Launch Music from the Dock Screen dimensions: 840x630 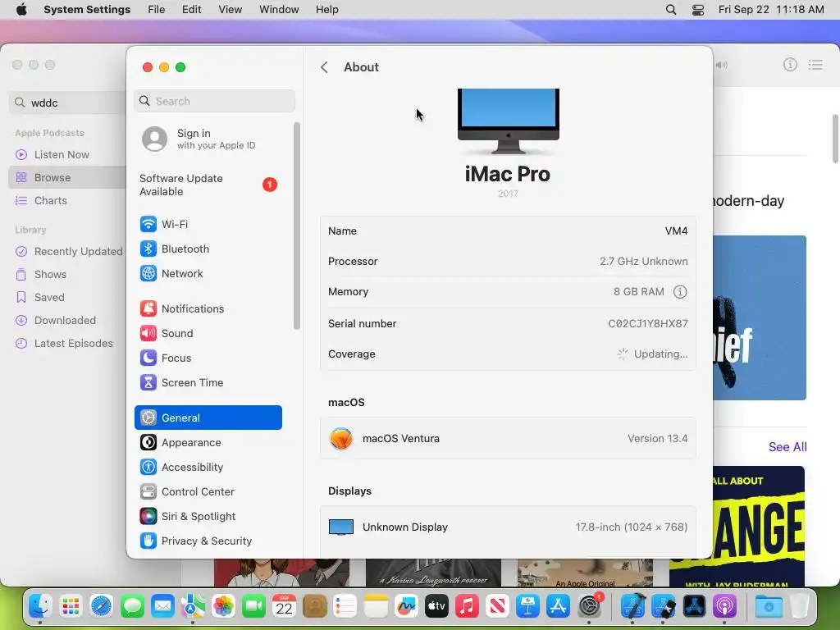pos(467,606)
